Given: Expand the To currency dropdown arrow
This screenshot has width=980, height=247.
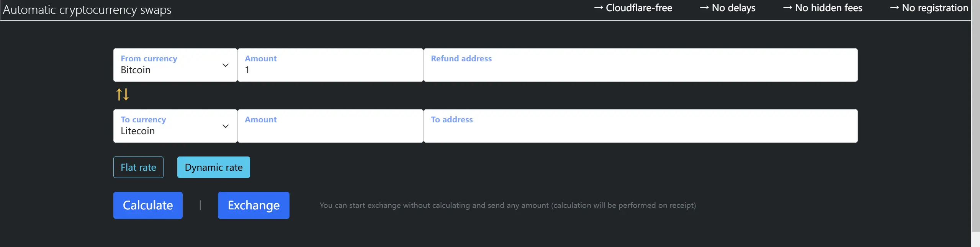Looking at the screenshot, I should (x=226, y=126).
